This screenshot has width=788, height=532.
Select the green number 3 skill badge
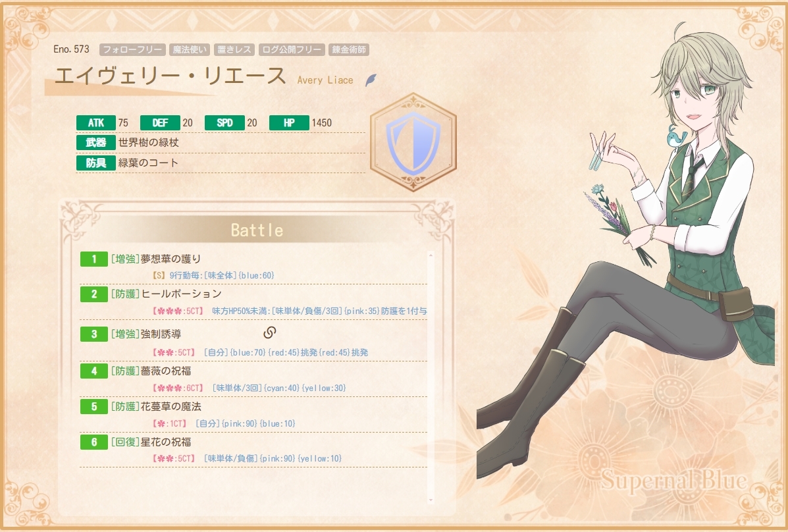pyautogui.click(x=94, y=334)
